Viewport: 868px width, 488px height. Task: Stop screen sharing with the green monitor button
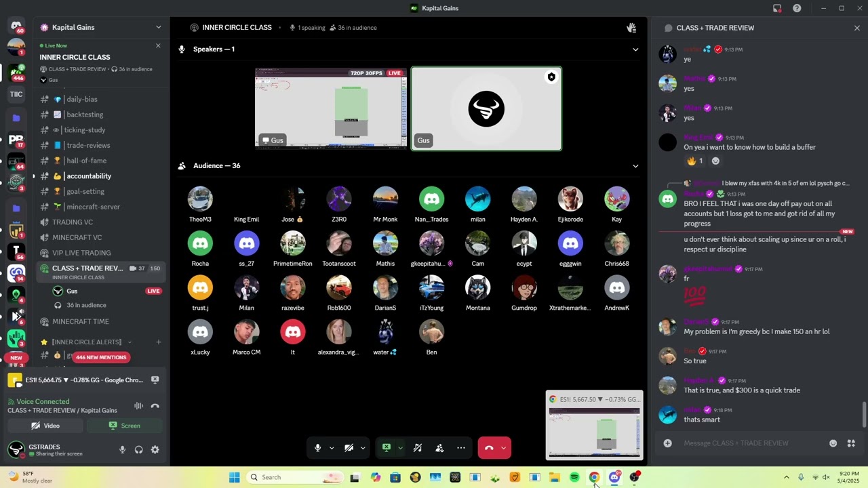click(x=387, y=448)
